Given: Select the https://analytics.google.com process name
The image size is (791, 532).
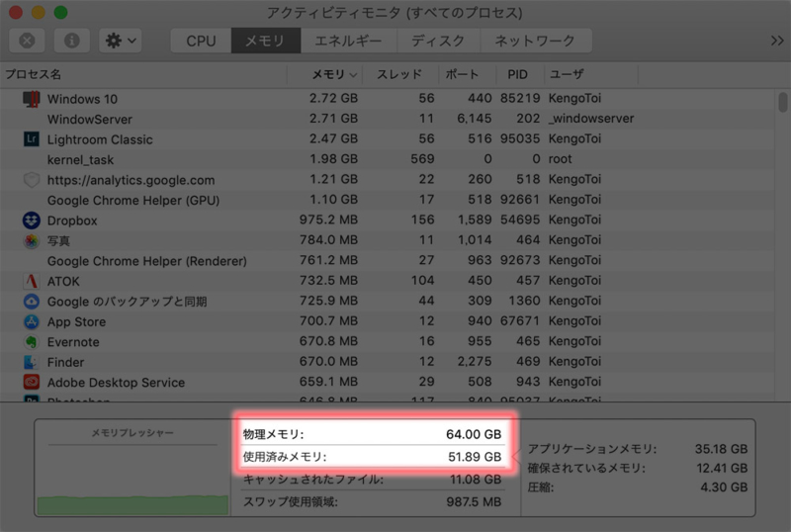Looking at the screenshot, I should click(132, 180).
